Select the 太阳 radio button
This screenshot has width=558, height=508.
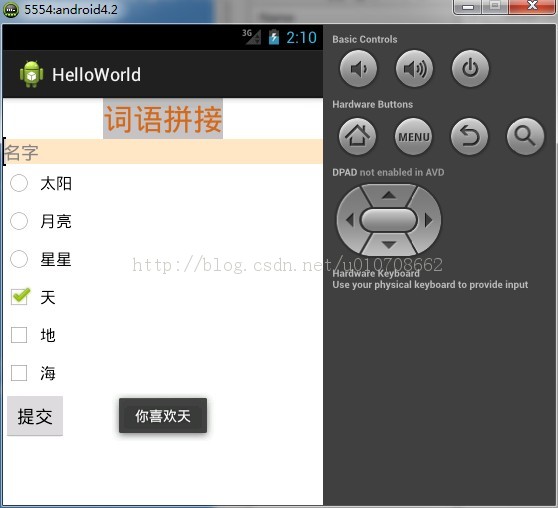click(x=19, y=183)
